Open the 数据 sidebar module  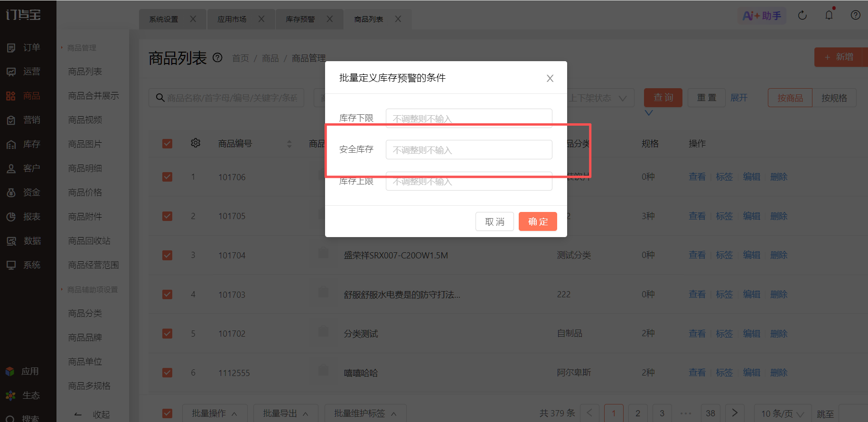point(24,241)
